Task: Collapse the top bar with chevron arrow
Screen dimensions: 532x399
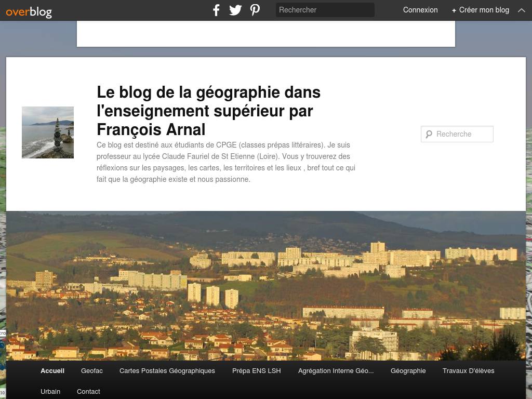Action: (522, 10)
